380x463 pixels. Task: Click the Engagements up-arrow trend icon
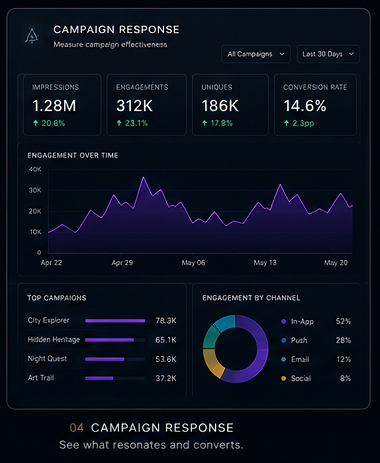pyautogui.click(x=119, y=123)
